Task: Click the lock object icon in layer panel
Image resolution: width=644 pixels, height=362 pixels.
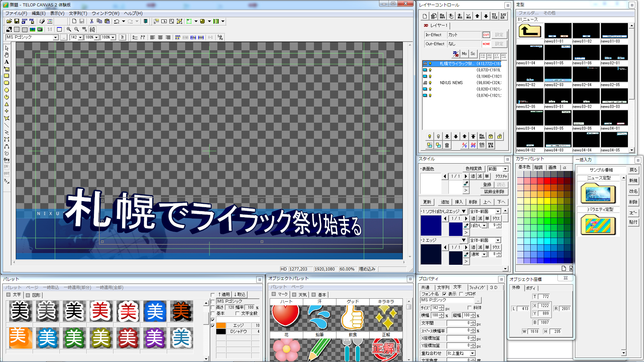Action: point(491,136)
